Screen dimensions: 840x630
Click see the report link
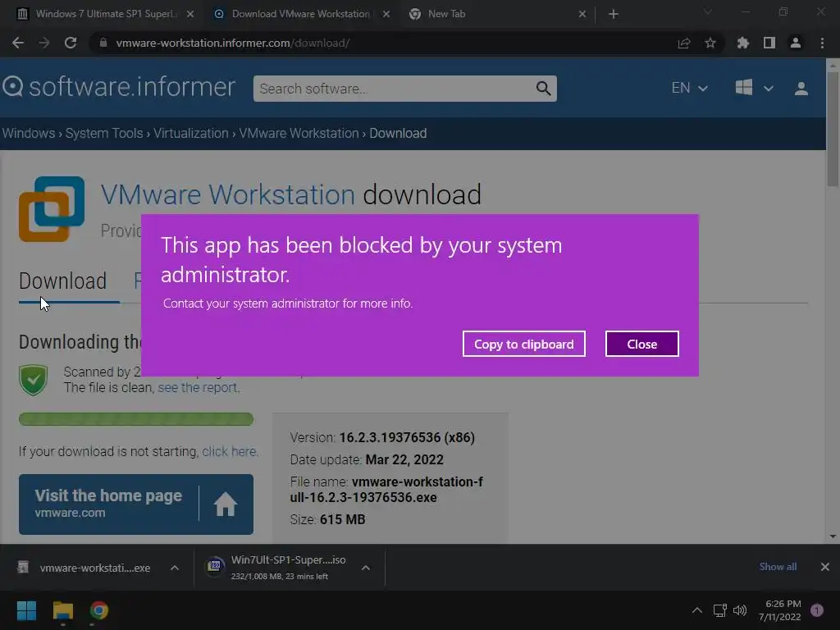pos(198,387)
